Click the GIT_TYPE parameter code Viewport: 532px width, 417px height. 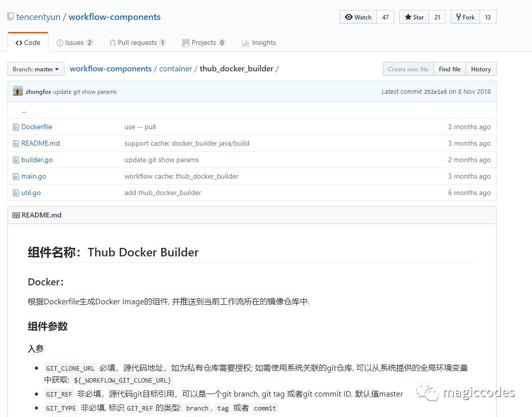coord(61,408)
